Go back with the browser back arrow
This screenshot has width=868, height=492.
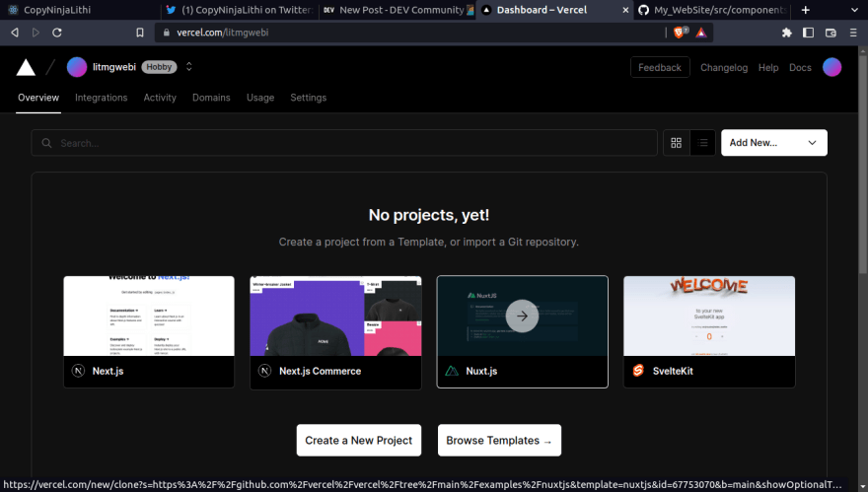[15, 33]
